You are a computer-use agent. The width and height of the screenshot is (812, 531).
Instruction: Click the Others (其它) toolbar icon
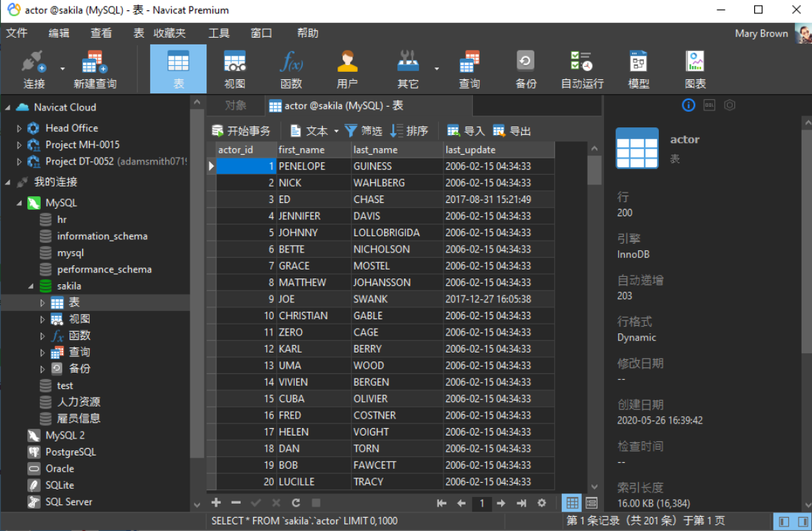tap(408, 69)
